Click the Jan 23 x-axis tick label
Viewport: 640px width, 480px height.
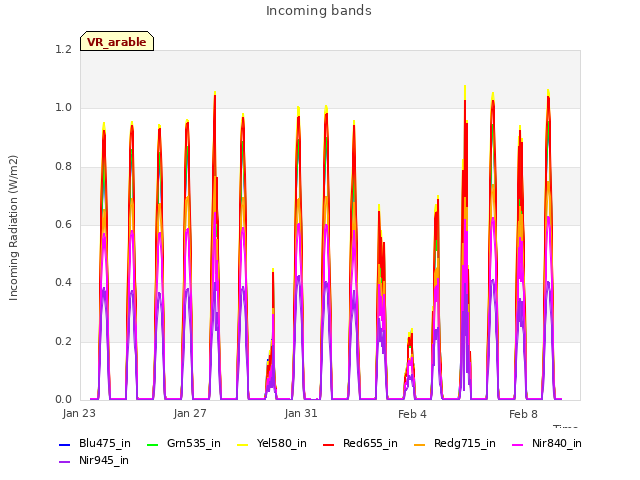[79, 413]
